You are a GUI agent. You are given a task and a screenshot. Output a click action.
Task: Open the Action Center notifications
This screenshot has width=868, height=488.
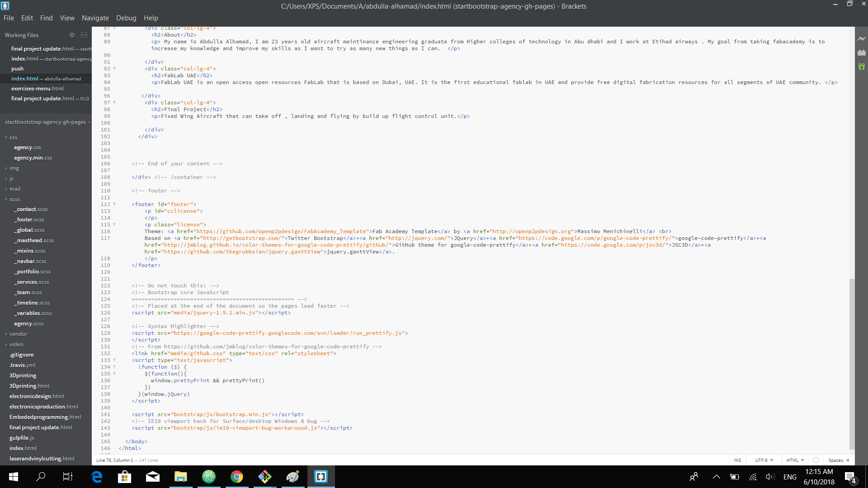850,477
